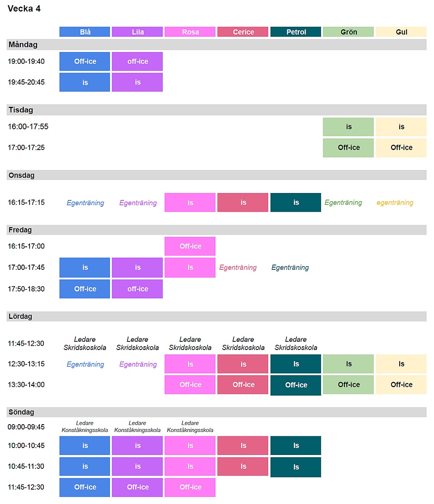Screen dimensions: 434x504
Task: Select the Petrol group column header
Action: pos(296,32)
